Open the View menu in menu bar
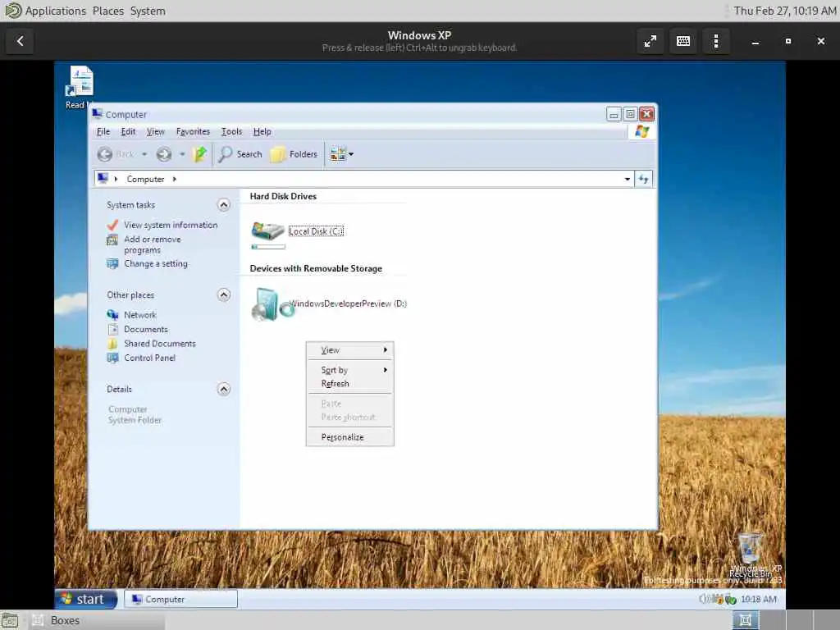840x630 pixels. [x=155, y=131]
